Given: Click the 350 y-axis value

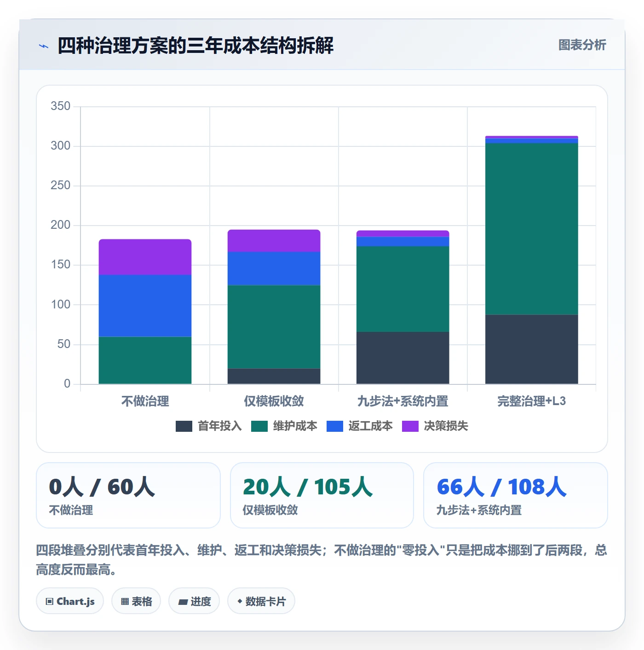Looking at the screenshot, I should click(61, 106).
